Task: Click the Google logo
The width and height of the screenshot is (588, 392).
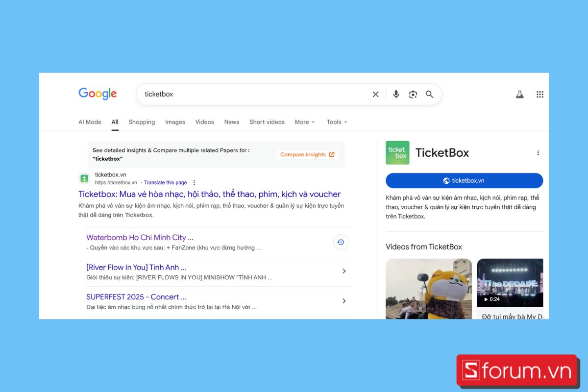Action: 98,94
